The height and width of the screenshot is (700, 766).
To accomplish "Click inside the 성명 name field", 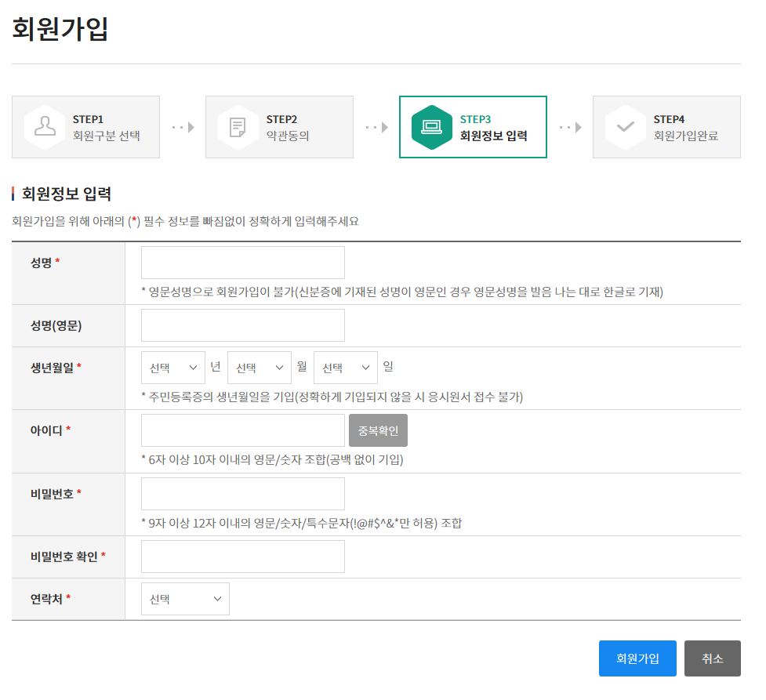I will 242,262.
